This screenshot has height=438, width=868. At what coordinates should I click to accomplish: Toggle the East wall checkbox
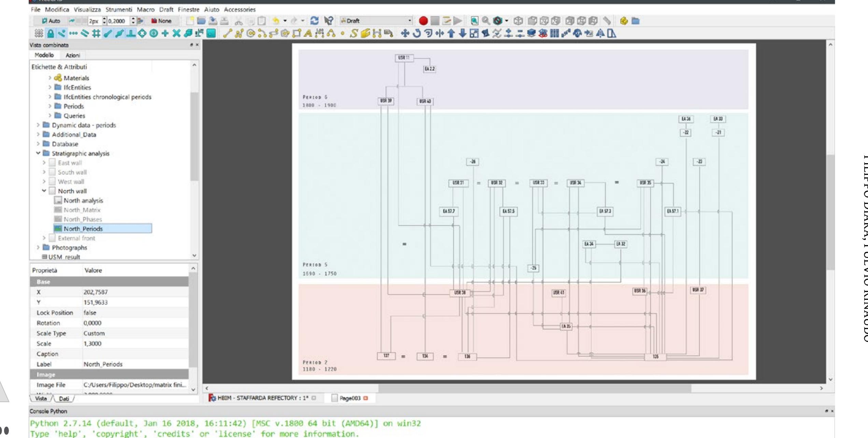pos(52,163)
